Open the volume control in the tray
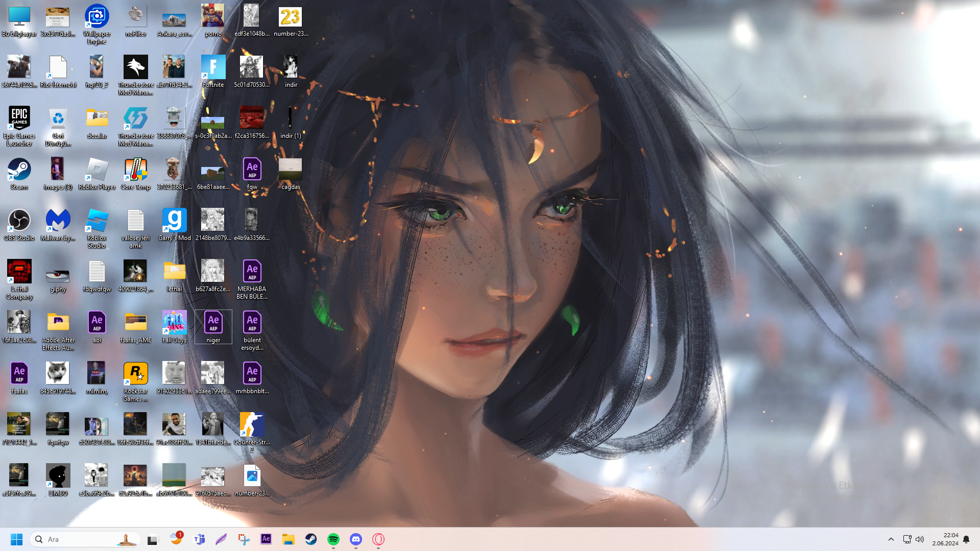 (x=920, y=539)
